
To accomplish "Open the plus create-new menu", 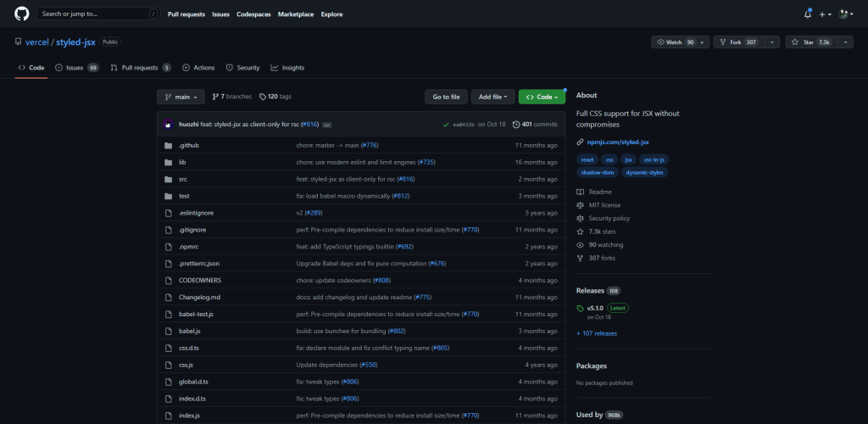I will [x=825, y=14].
